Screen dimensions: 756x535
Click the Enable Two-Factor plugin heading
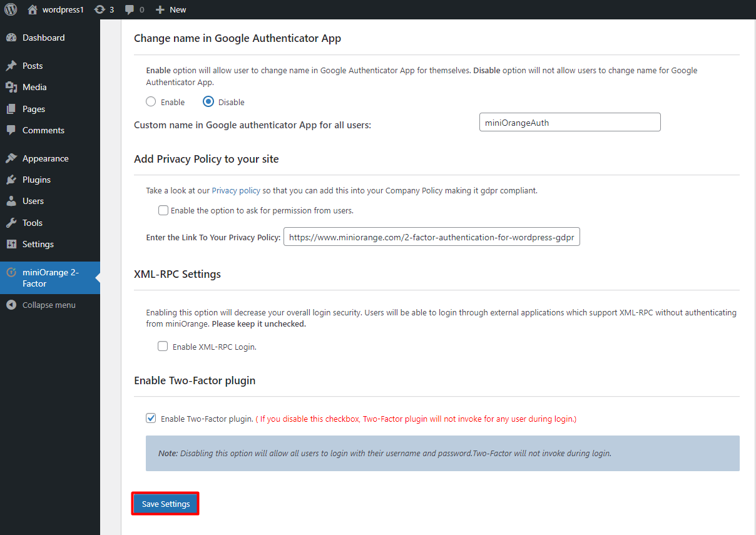pos(195,380)
